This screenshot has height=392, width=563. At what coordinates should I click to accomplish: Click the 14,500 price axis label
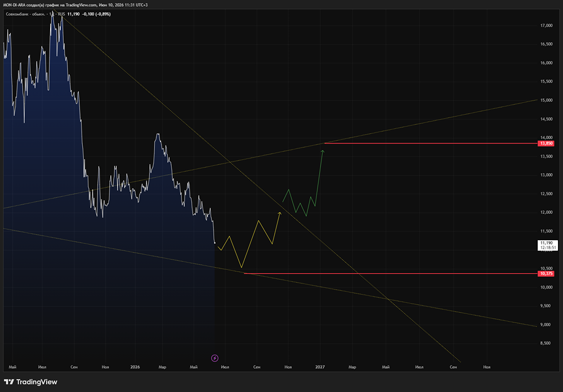tap(547, 119)
